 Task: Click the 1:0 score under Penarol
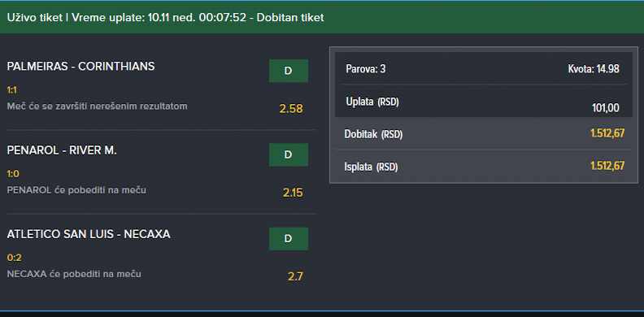(x=13, y=174)
